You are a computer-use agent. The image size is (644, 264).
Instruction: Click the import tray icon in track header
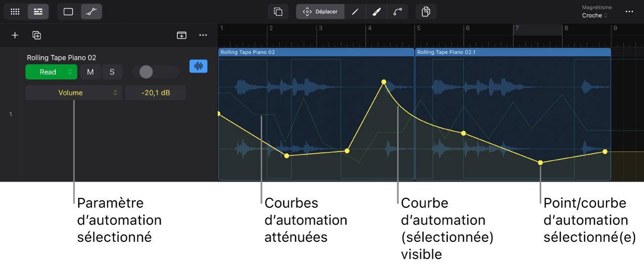coord(182,35)
